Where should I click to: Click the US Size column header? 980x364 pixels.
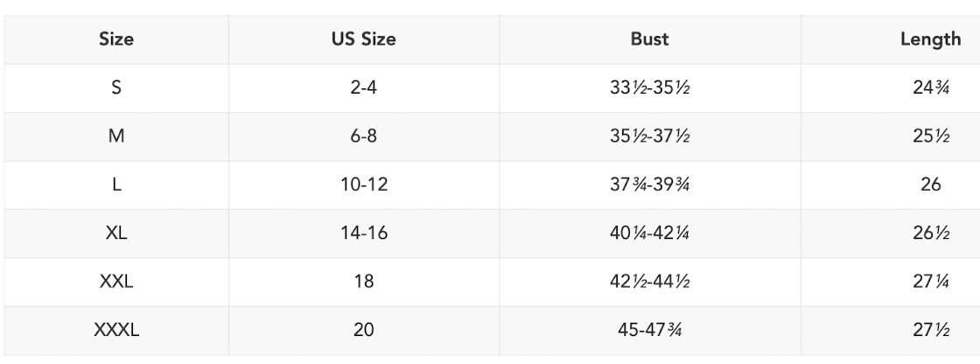click(364, 39)
